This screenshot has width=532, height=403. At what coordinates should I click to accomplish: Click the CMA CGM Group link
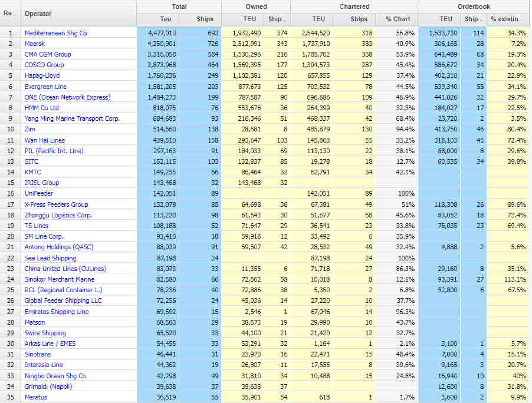pos(48,54)
